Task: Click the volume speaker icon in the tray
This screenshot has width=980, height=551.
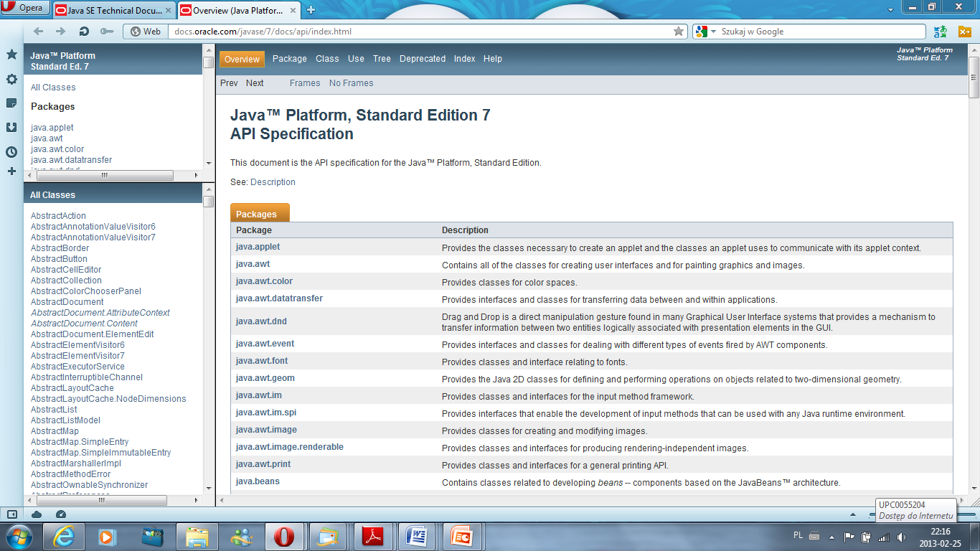Action: point(900,537)
